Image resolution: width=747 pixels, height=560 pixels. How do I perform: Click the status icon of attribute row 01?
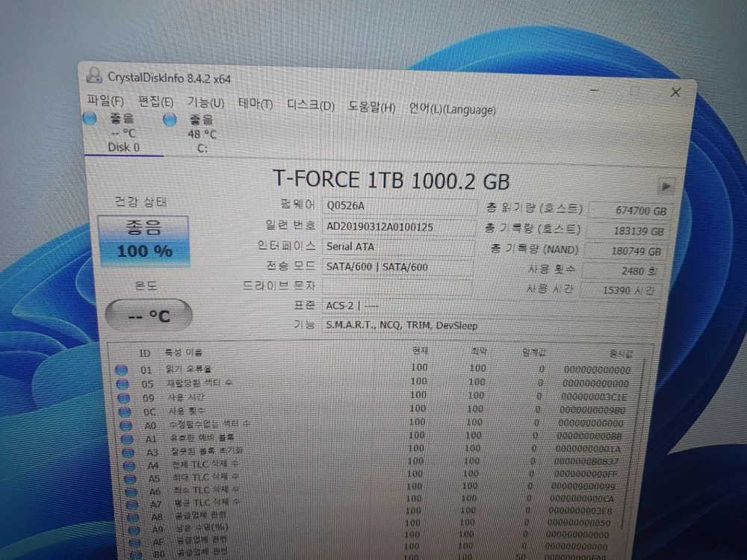pos(122,370)
